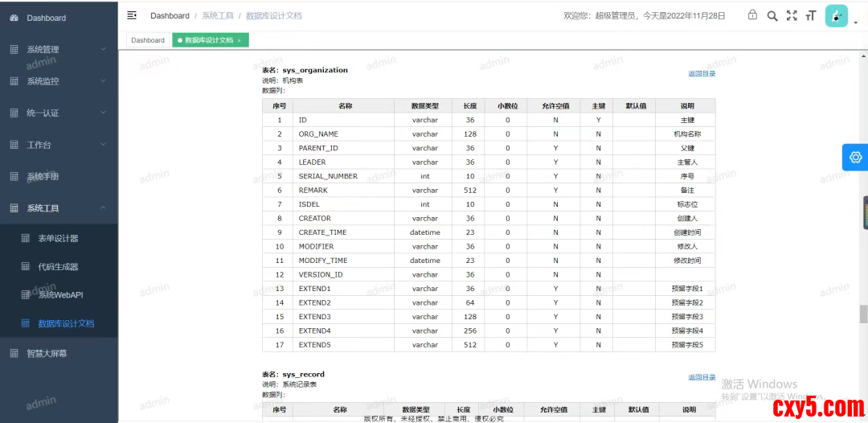Image resolution: width=868 pixels, height=423 pixels.
Task: Open search with the magnifier icon
Action: click(x=772, y=15)
